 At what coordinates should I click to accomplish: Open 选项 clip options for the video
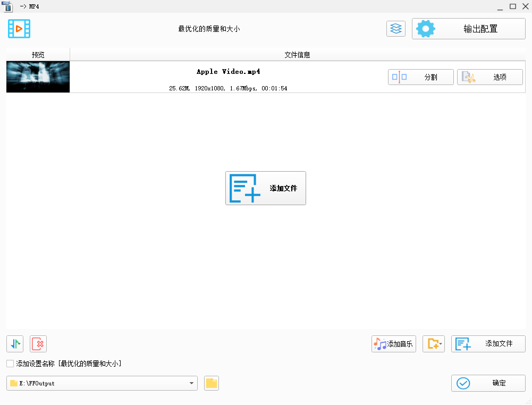tap(489, 77)
